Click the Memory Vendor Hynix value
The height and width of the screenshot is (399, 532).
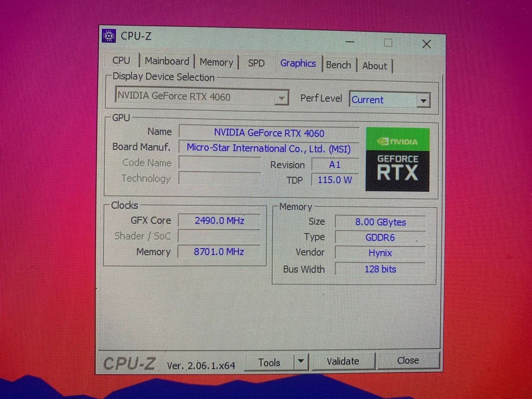click(x=380, y=253)
